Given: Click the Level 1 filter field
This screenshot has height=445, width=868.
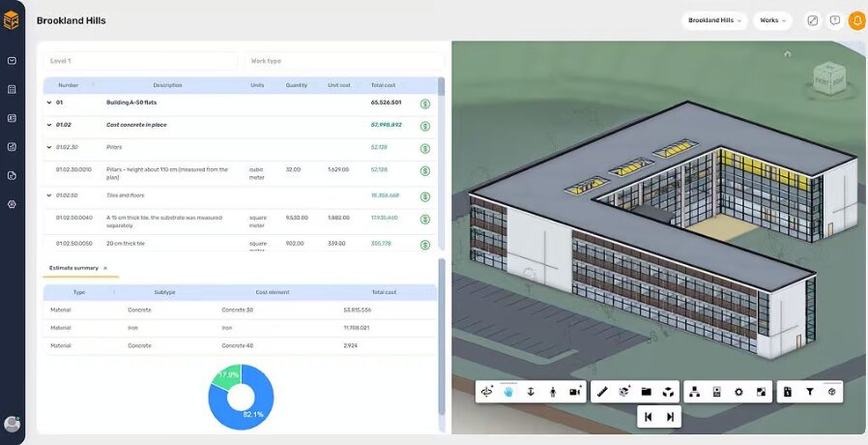Looking at the screenshot, I should click(x=140, y=61).
